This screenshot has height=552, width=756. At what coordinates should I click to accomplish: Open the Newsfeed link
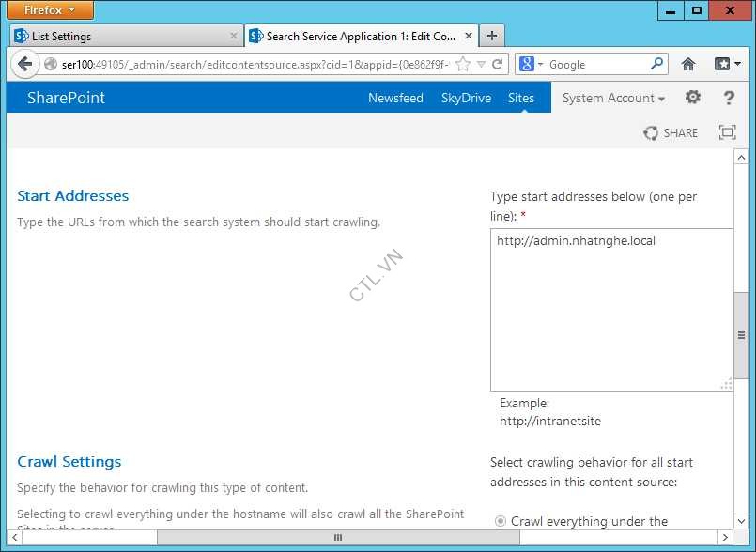coord(395,98)
